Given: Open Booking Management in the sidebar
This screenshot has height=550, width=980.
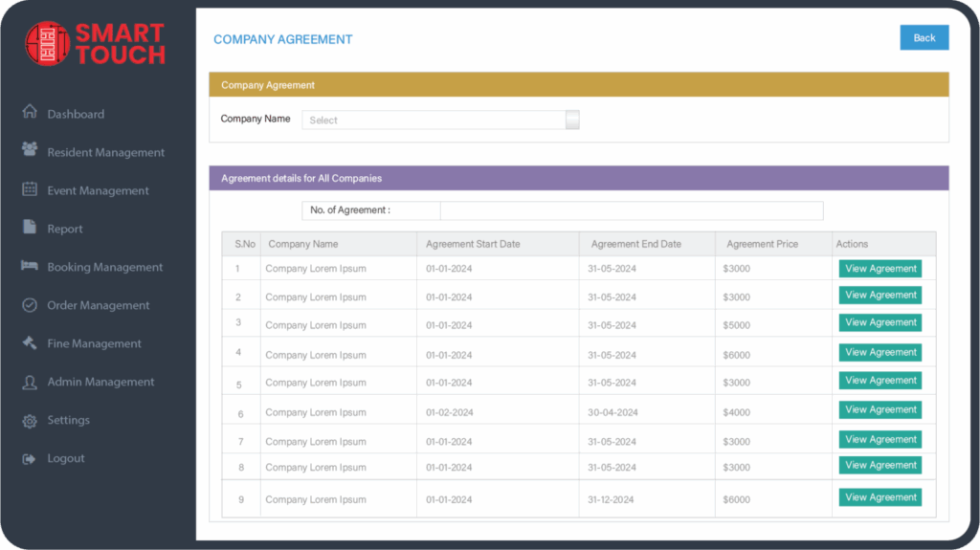Looking at the screenshot, I should click(104, 267).
